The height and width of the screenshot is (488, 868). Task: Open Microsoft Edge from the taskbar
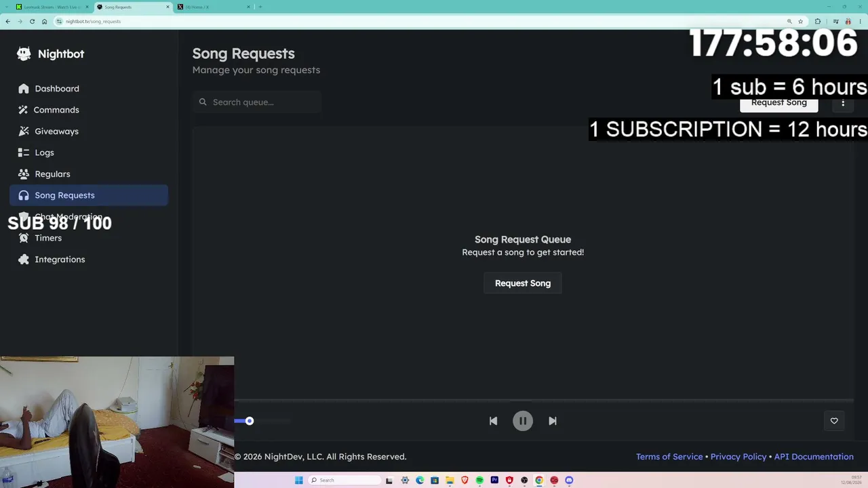420,481
